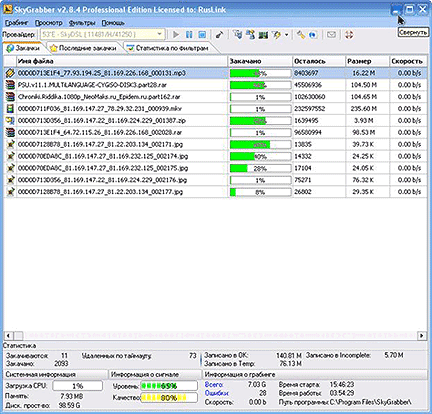Click progress bar of 002174.jpg row
The width and height of the screenshot is (432, 414).
(x=260, y=156)
